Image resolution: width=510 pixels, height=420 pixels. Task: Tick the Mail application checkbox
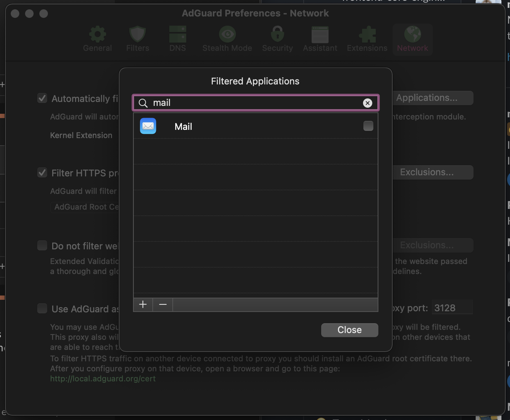click(368, 126)
